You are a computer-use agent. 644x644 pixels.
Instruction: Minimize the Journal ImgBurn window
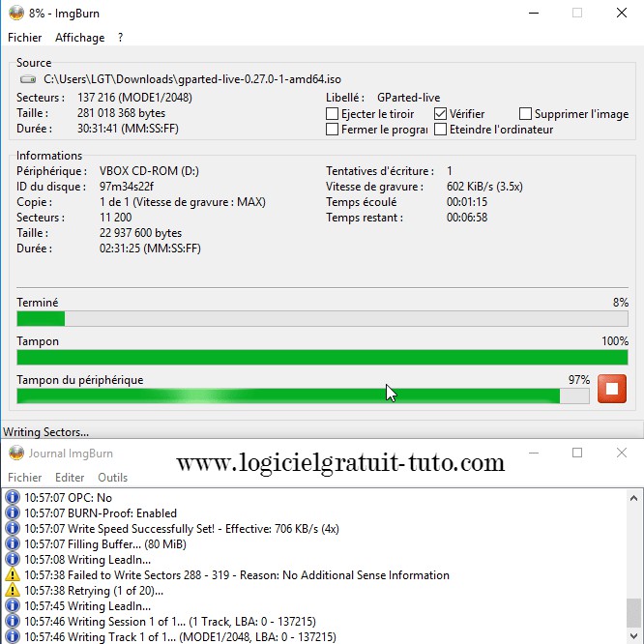pyautogui.click(x=534, y=453)
